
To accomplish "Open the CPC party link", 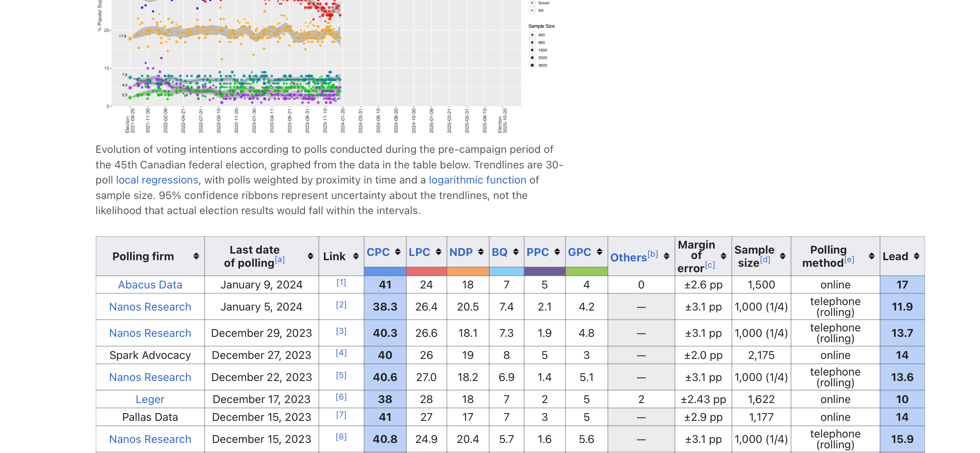I will (378, 252).
